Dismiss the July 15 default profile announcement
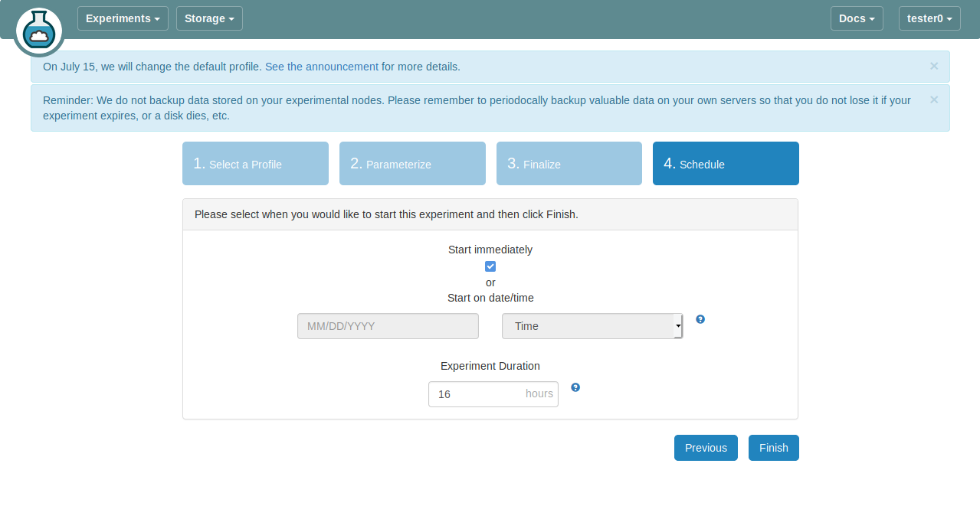 (x=933, y=66)
